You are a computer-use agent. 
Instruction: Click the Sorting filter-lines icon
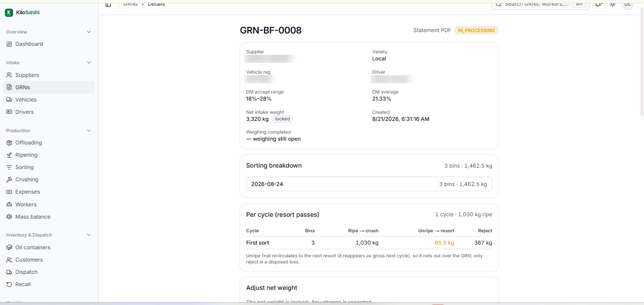pos(9,167)
